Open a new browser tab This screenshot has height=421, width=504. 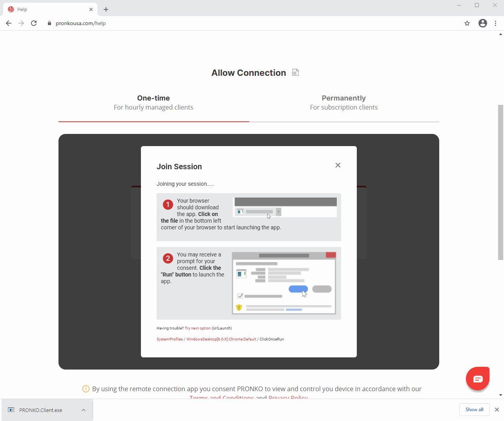coord(106,9)
